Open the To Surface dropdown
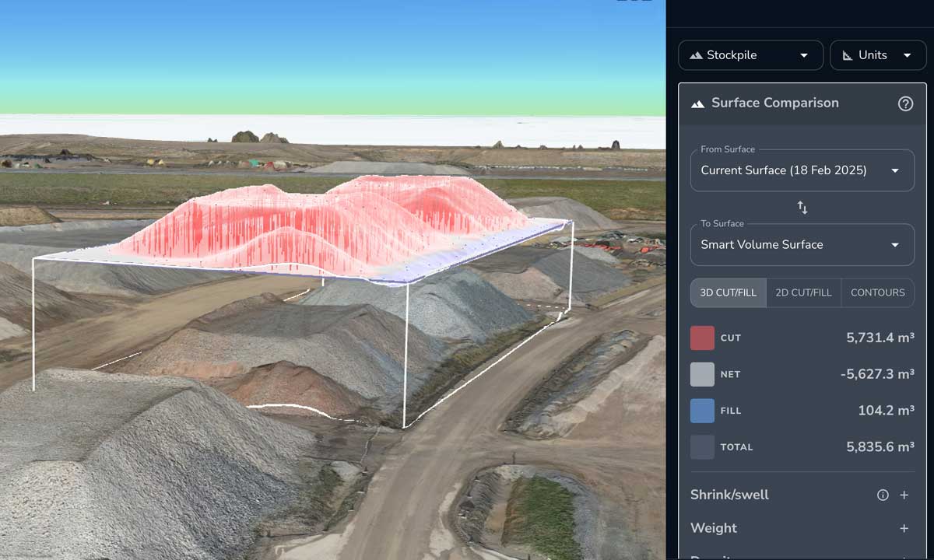The height and width of the screenshot is (560, 934). [x=802, y=244]
